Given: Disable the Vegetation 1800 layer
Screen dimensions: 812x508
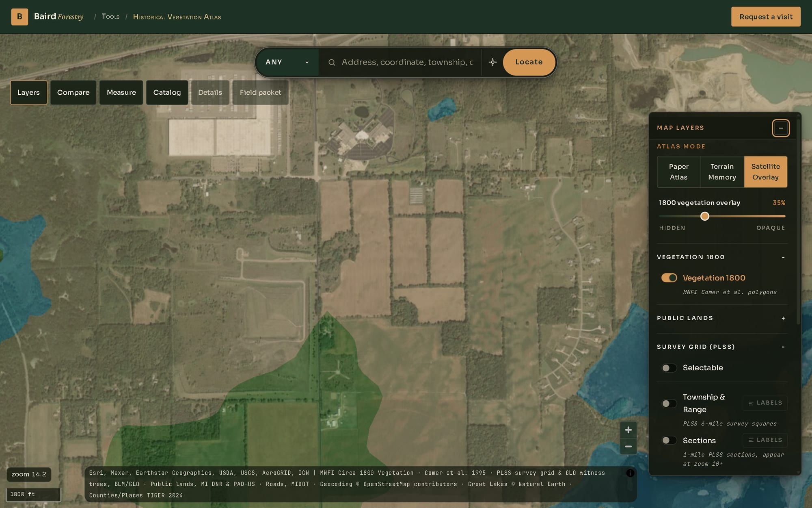Looking at the screenshot, I should point(669,278).
